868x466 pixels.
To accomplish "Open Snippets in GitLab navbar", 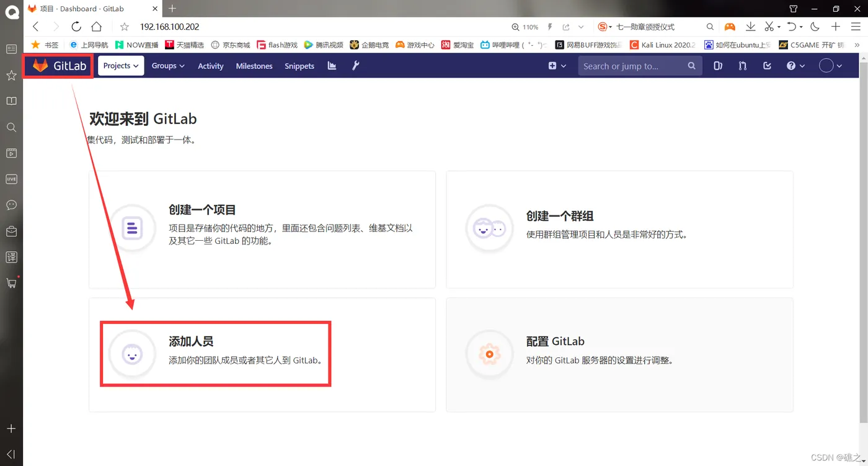I will 299,66.
